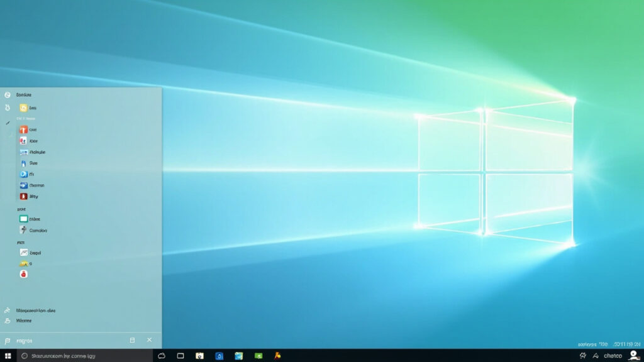This screenshot has height=362, width=644.
Task: Click the OneDrive cloud icon on the taskbar
Action: pos(161,355)
